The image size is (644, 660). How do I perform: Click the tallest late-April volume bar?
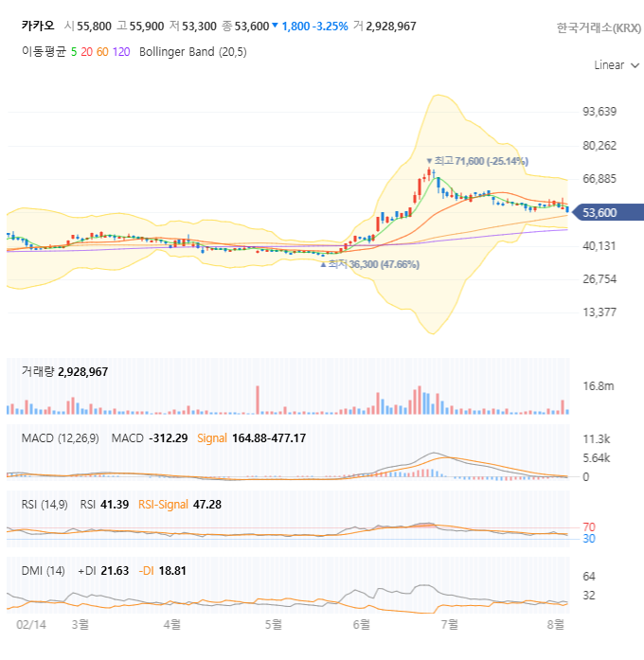[x=258, y=400]
